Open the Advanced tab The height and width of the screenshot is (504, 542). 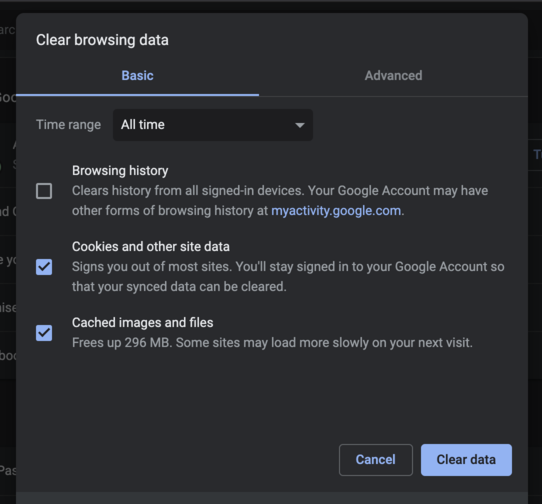click(393, 76)
